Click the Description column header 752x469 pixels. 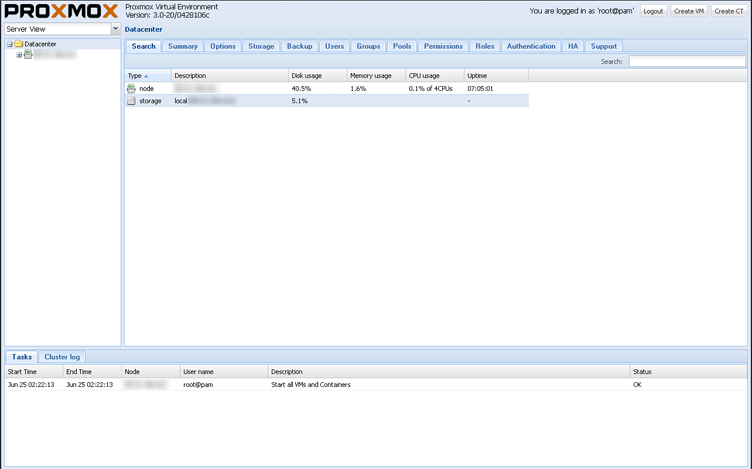[x=230, y=76]
